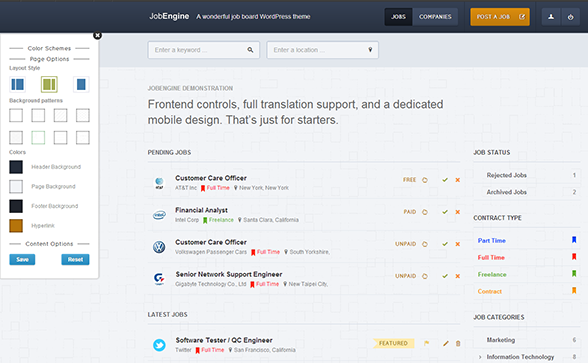Open the Header Background color swatch
Screen dimensions: 588x363
click(x=16, y=167)
